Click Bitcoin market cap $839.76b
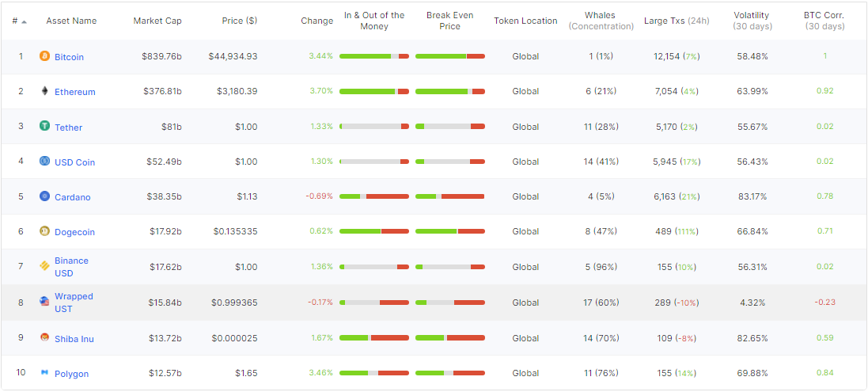Viewport: 868px width, 392px height. (161, 56)
